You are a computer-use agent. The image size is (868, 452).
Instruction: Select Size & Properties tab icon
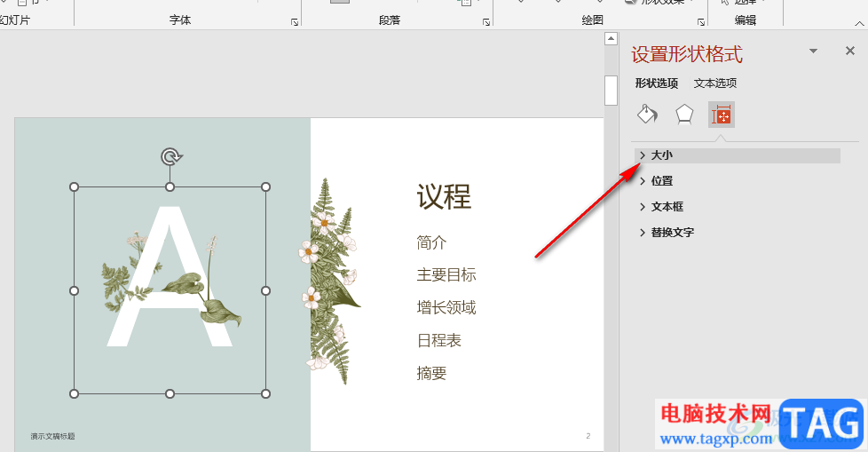coord(722,115)
